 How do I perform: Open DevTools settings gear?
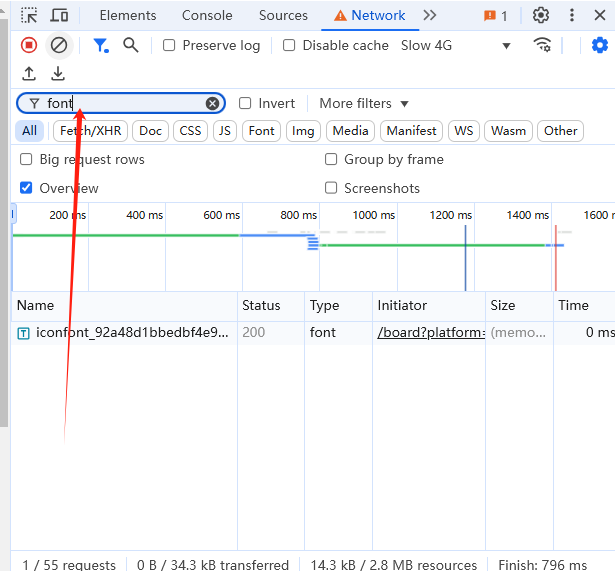pyautogui.click(x=540, y=15)
